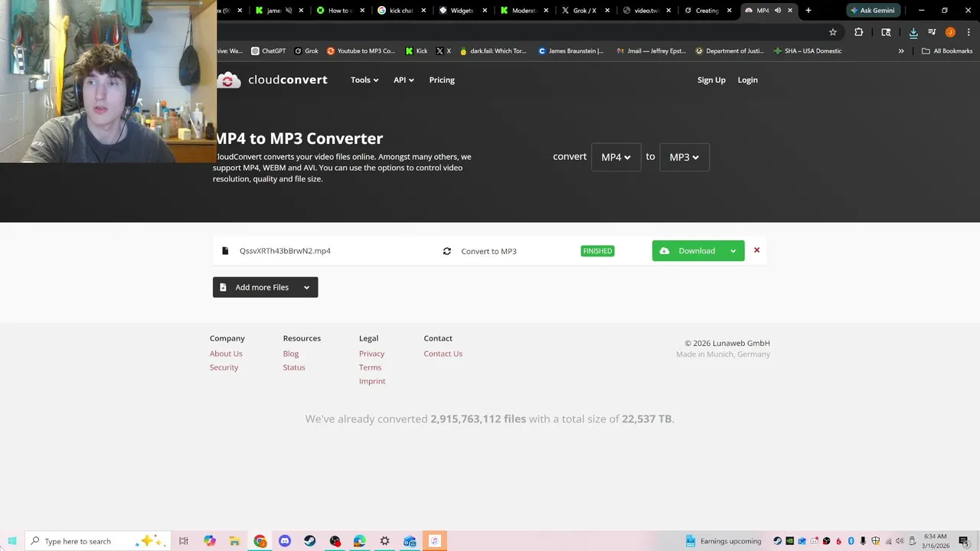Screen dimensions: 980x551
Task: Expand the Add more Files source arrow
Action: [x=307, y=287]
